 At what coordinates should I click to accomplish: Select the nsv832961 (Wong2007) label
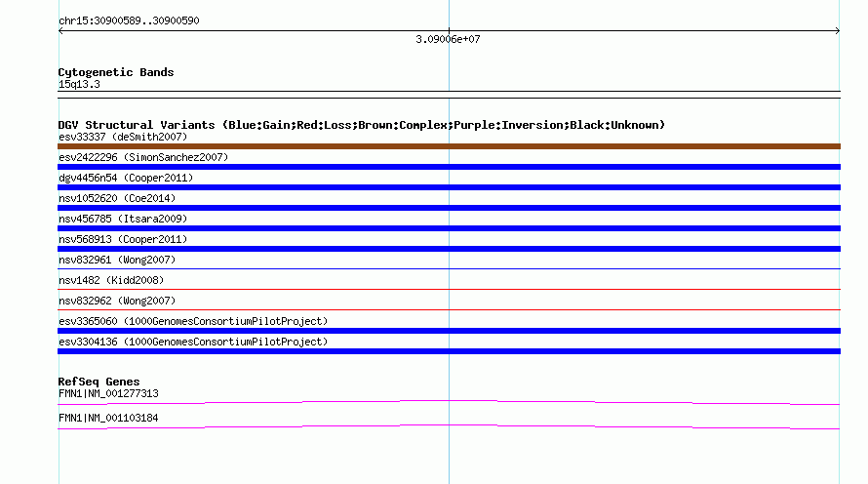pyautogui.click(x=117, y=260)
